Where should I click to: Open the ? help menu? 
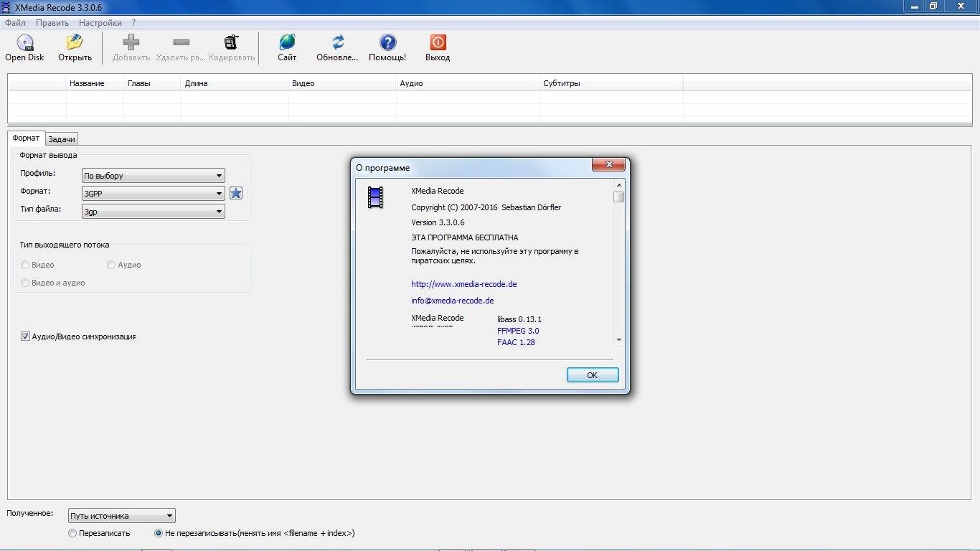coord(133,23)
